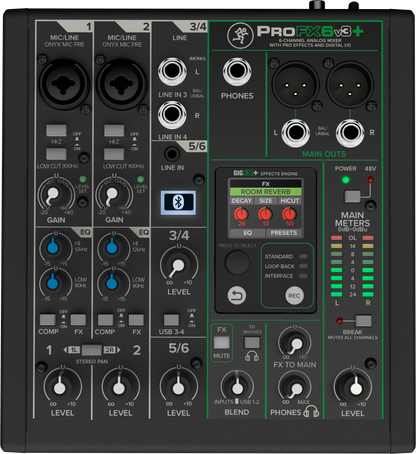Adjust channel 2 LOW 80Hz EQ knob
The width and height of the screenshot is (416, 454).
pos(111,283)
